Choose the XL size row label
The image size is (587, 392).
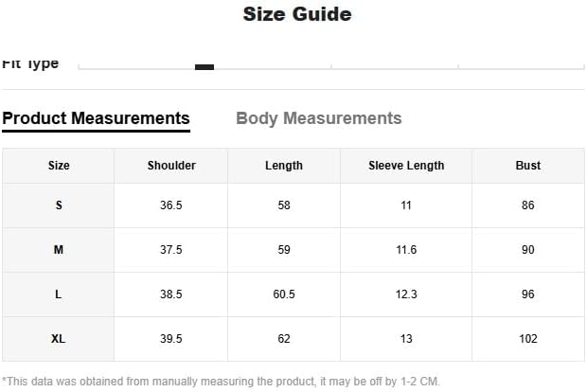click(x=59, y=339)
